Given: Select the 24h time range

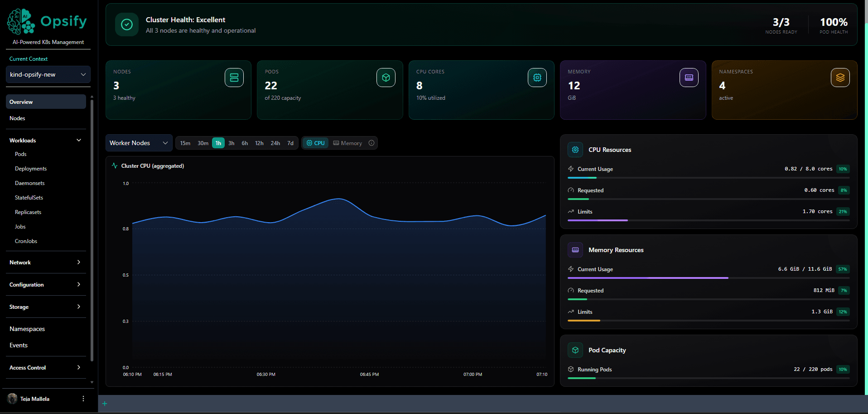Looking at the screenshot, I should pyautogui.click(x=275, y=143).
